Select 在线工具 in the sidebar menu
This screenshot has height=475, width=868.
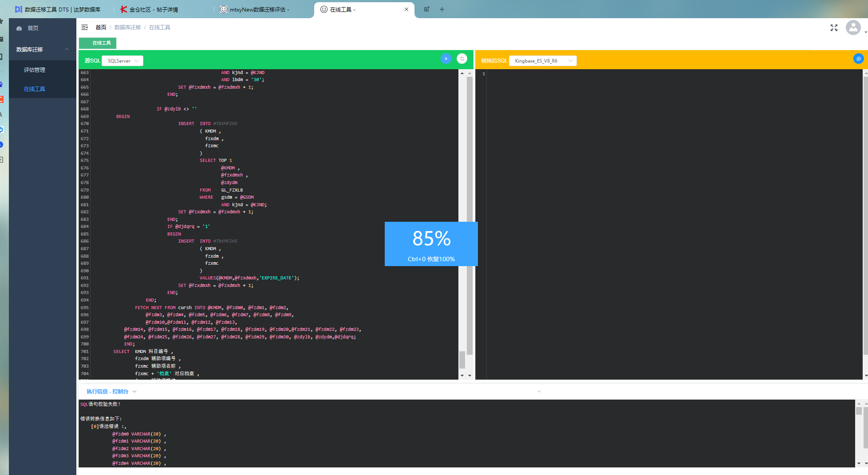tap(35, 89)
